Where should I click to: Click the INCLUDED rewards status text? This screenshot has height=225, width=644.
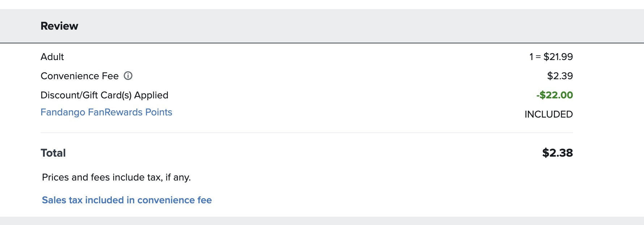click(548, 114)
